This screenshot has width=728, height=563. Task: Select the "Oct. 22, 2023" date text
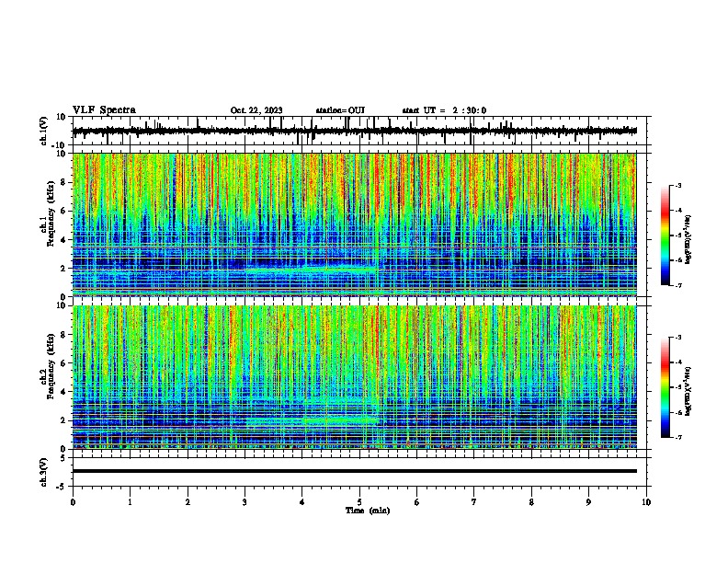point(256,110)
